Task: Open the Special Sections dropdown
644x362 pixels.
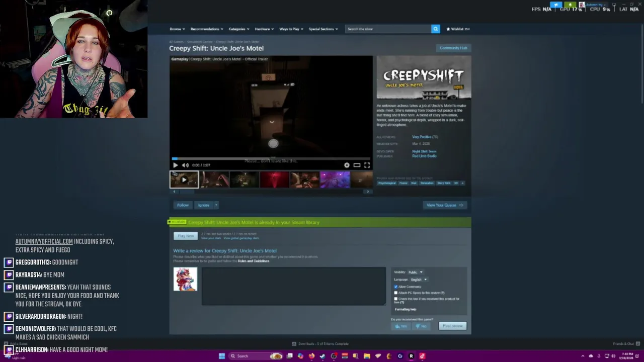Action: click(323, 29)
